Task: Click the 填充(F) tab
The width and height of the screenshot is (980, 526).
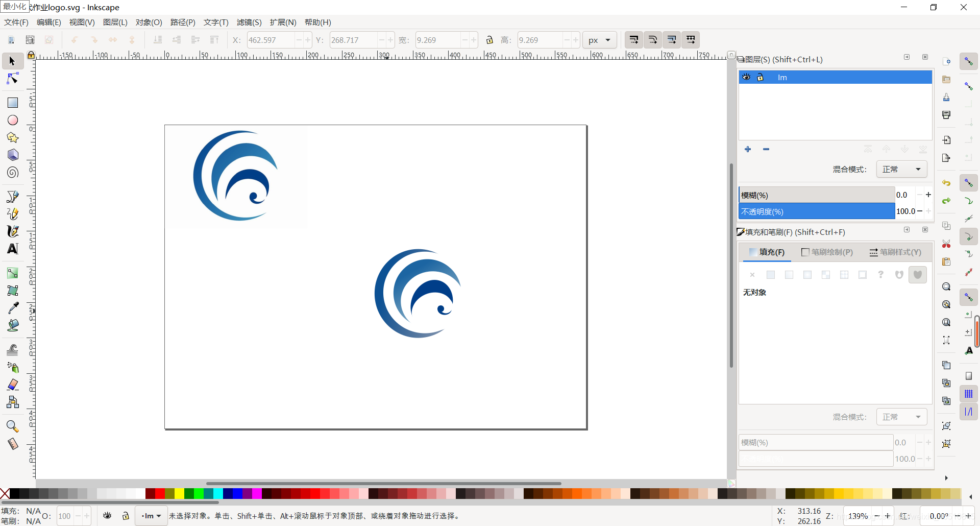Action: pos(767,252)
